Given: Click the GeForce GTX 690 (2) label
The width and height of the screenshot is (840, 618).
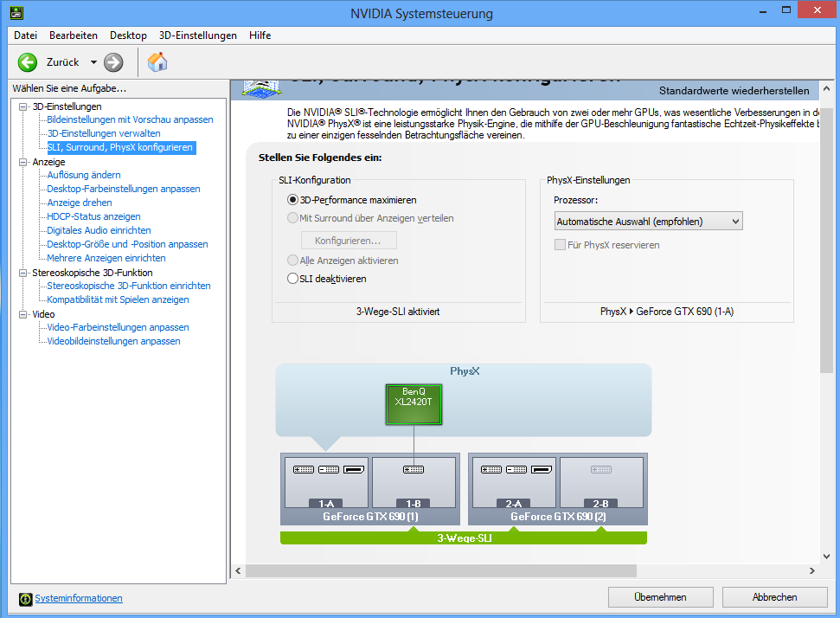Looking at the screenshot, I should [x=558, y=517].
